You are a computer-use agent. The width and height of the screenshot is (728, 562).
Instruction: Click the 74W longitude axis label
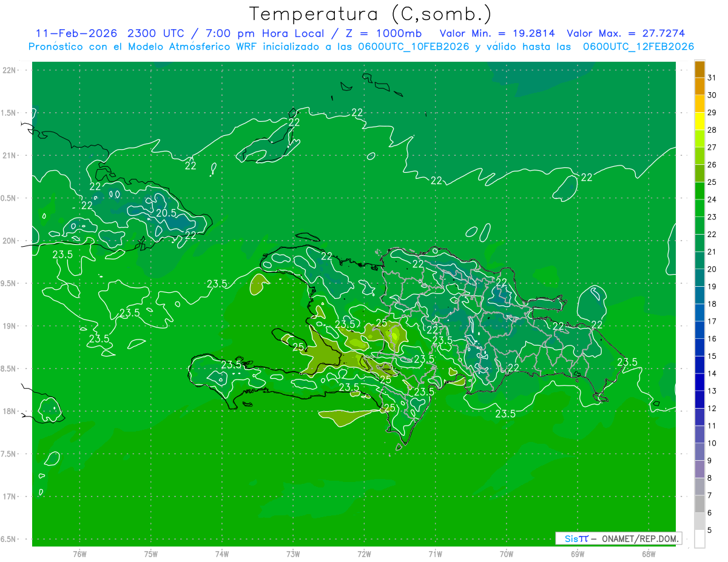[222, 554]
